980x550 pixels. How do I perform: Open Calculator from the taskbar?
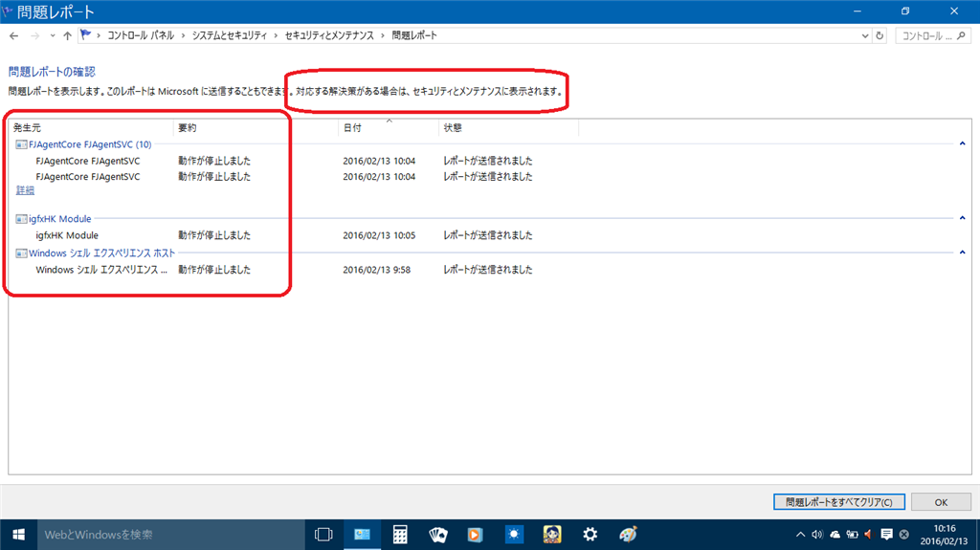(400, 535)
